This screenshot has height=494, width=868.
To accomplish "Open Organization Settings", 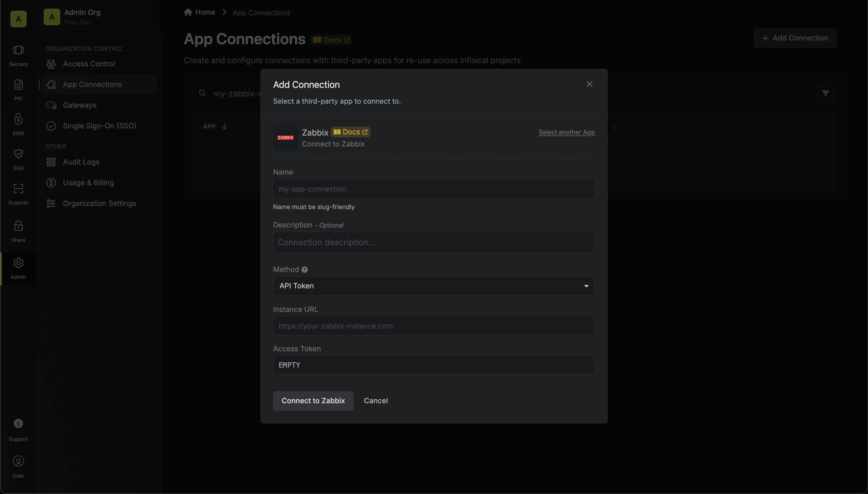I will tap(99, 204).
